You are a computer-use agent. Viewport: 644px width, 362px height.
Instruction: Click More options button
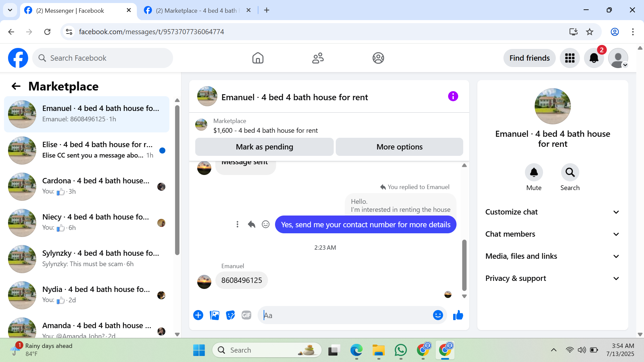tap(399, 147)
